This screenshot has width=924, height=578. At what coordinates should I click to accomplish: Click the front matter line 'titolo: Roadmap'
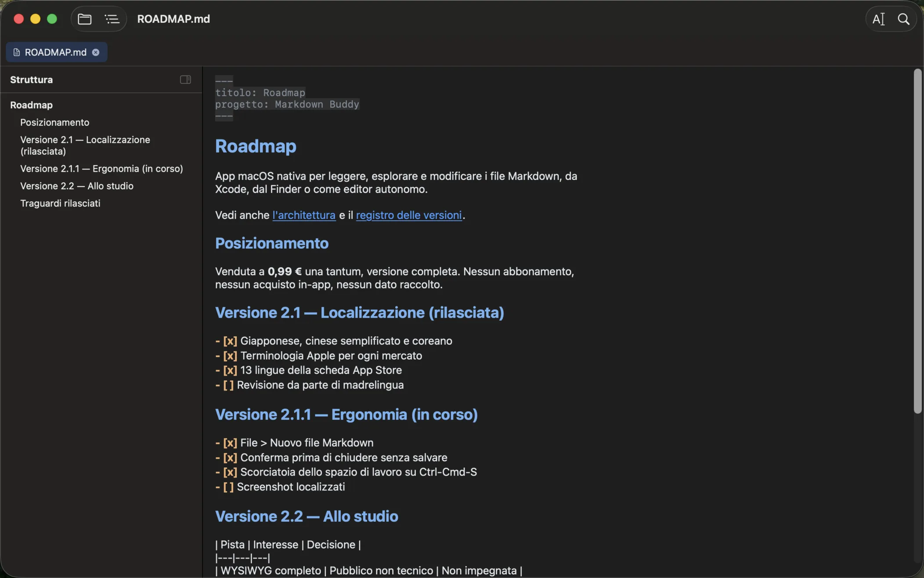(260, 93)
